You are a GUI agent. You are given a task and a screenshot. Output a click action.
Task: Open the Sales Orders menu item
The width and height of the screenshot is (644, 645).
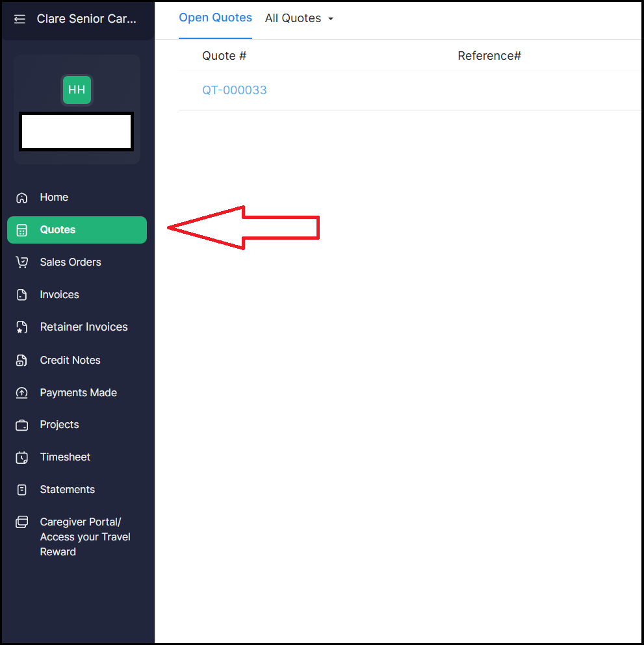[x=70, y=262]
